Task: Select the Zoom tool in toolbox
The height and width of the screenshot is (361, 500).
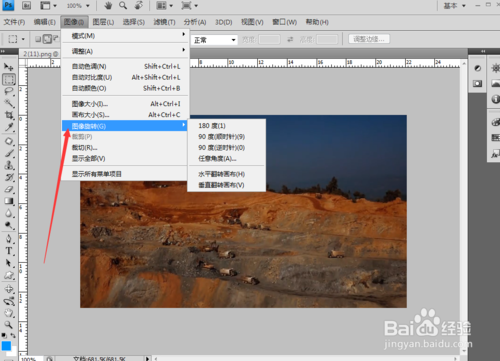Action: pos(9,325)
